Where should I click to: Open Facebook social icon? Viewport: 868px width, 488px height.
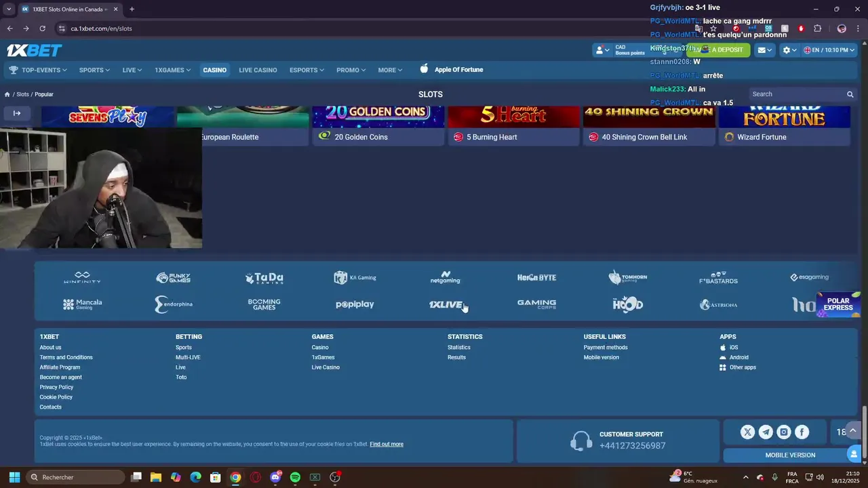[802, 432]
